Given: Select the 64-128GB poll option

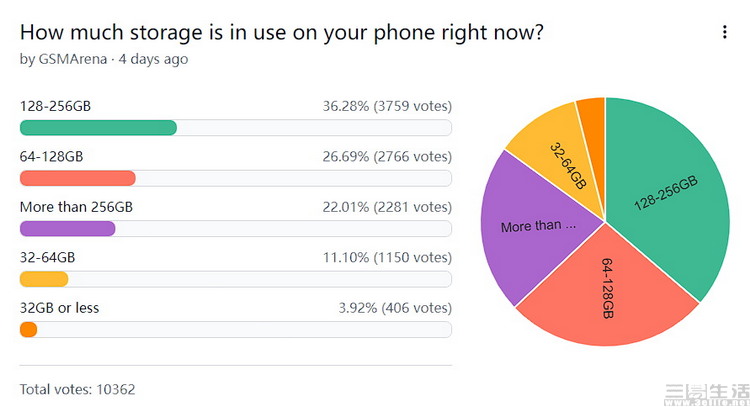Looking at the screenshot, I should [x=51, y=156].
